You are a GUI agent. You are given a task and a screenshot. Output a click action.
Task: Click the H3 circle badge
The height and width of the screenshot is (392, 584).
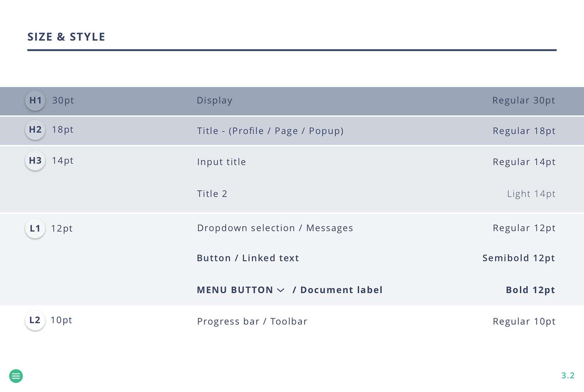click(x=35, y=160)
